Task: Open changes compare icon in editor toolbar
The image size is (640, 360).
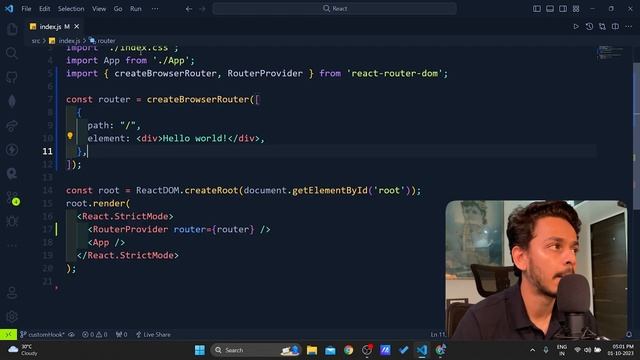Action: pos(602,27)
